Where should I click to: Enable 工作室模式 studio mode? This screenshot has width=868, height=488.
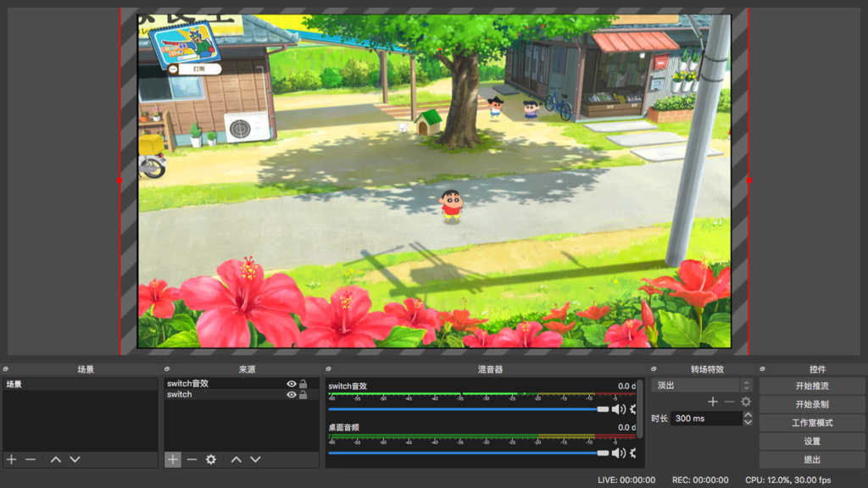(x=812, y=422)
